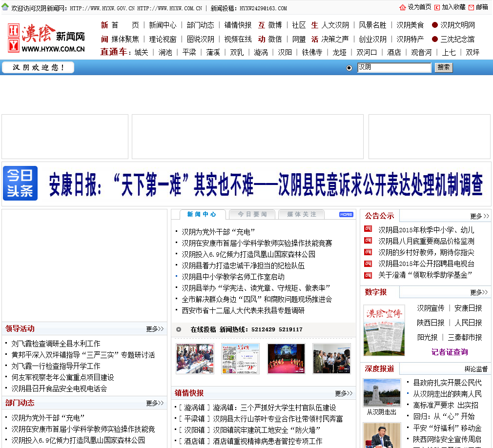Image resolution: width=493 pixels, height=448 pixels.
Task: Open 三秦都市报 digital paper link
Action: [465, 338]
